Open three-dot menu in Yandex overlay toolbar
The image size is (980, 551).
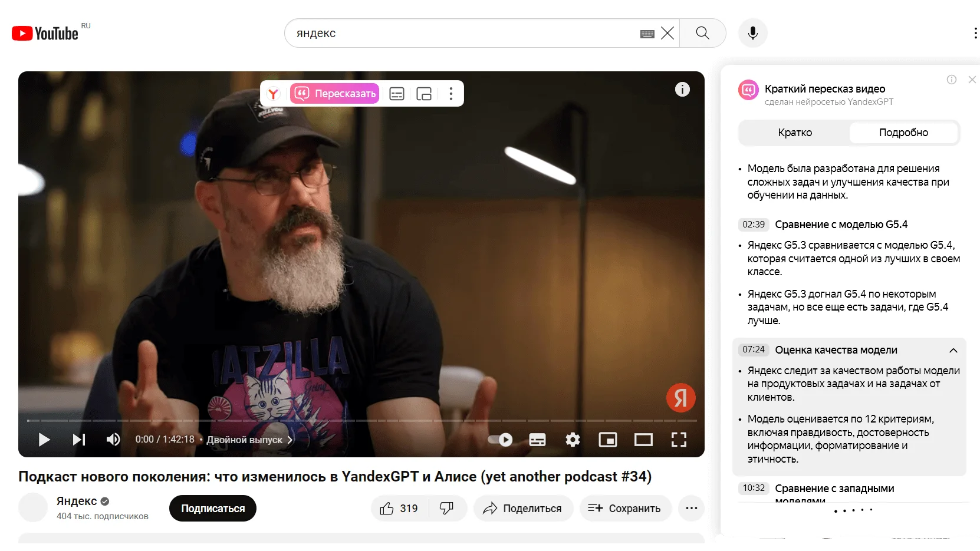pos(451,94)
